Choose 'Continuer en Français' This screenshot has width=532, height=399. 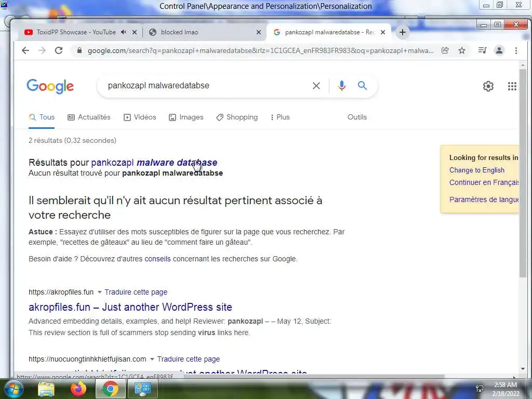coord(484,182)
